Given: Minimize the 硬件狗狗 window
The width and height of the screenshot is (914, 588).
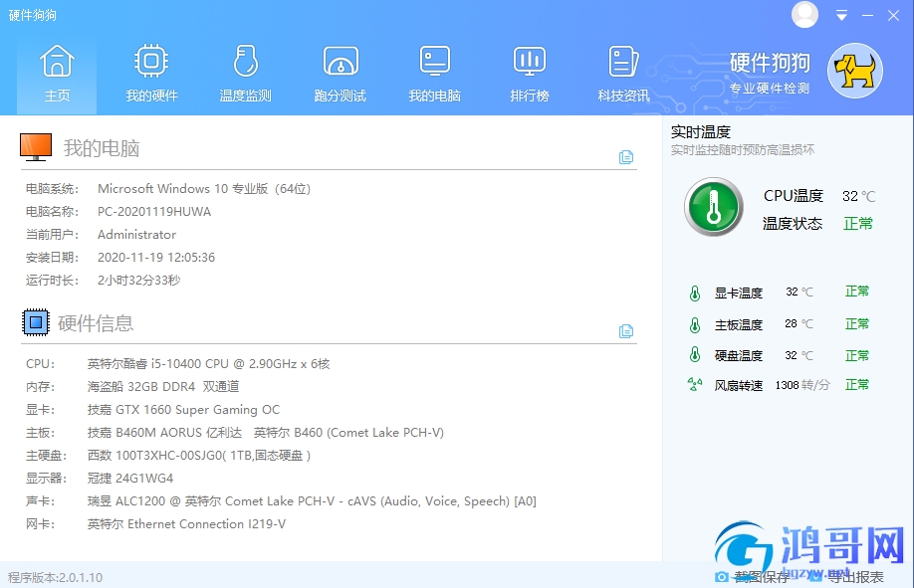Looking at the screenshot, I should click(867, 16).
